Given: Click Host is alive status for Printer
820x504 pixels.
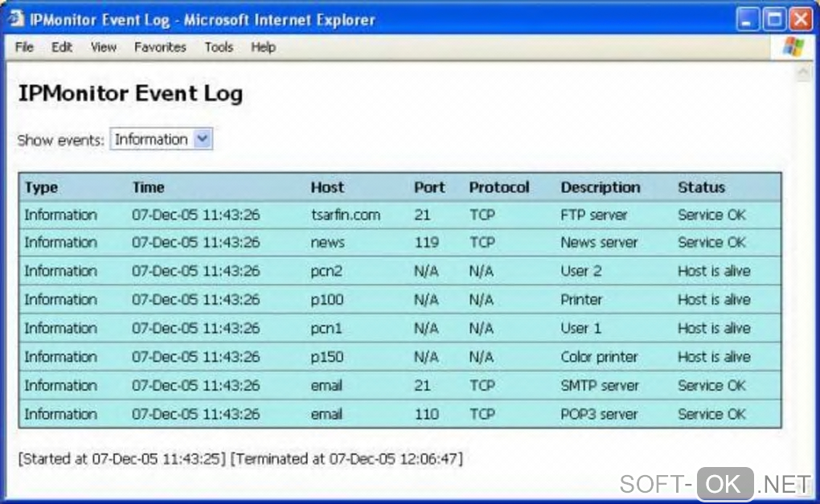Looking at the screenshot, I should tap(714, 300).
